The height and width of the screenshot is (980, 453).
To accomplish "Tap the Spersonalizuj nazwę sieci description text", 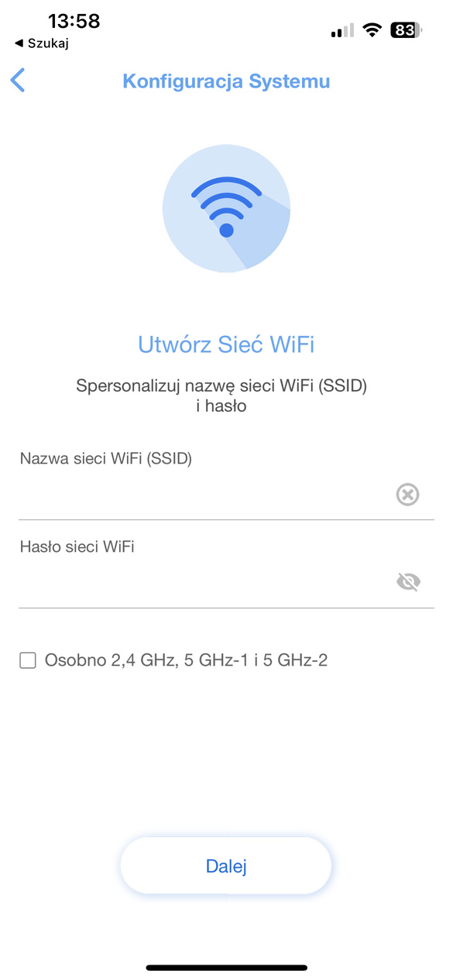I will (x=221, y=395).
